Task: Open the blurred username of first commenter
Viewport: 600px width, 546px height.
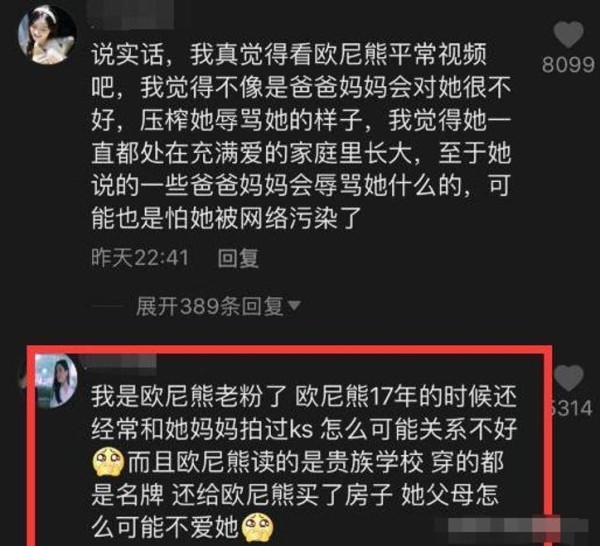Action: (130, 15)
